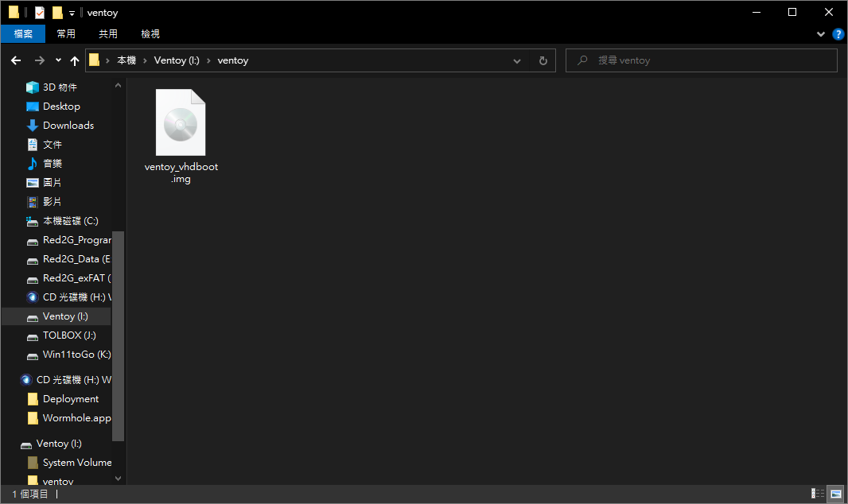Screen dimensions: 848x504
Task: Click 本機 in the breadcrumb path
Action: (126, 60)
